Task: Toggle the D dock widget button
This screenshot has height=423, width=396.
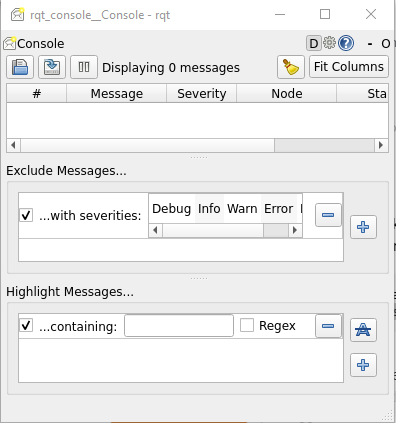Action: click(313, 43)
